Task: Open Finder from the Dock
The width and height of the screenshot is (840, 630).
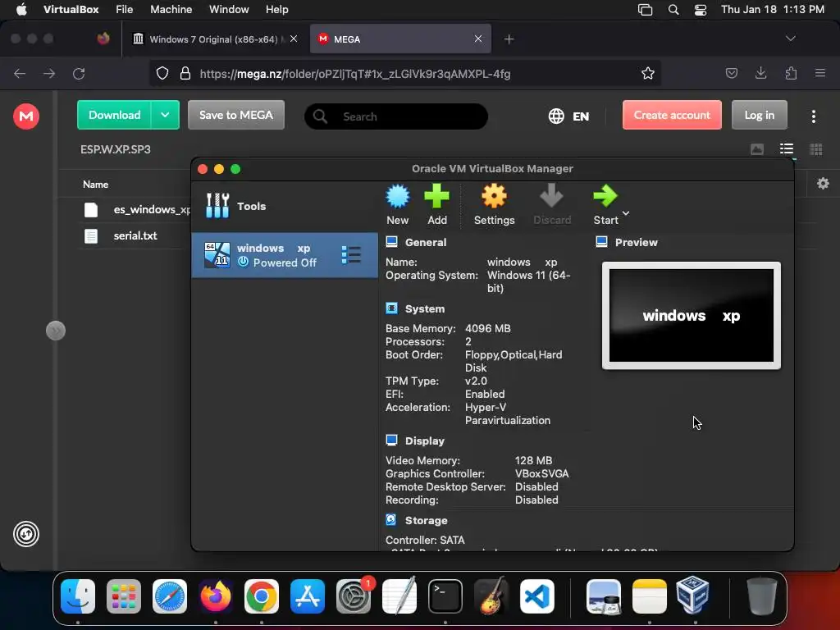Action: pyautogui.click(x=78, y=596)
